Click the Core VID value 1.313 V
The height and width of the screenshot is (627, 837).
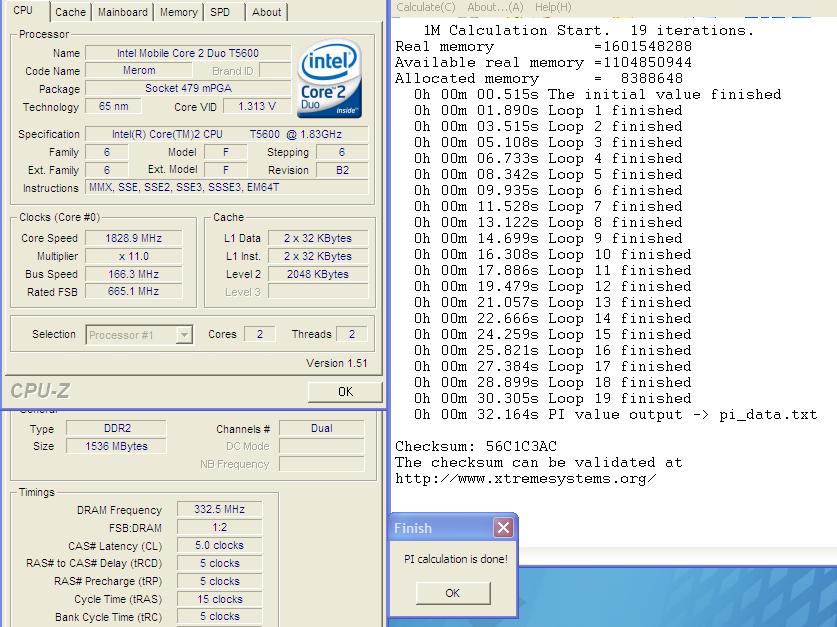click(257, 106)
